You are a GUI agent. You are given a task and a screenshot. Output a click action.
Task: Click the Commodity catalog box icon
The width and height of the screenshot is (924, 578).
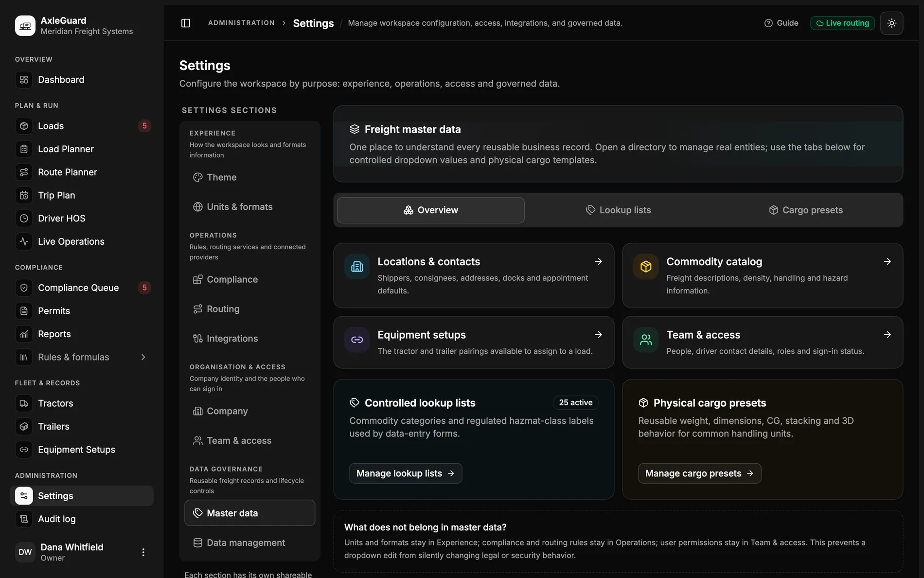point(646,267)
